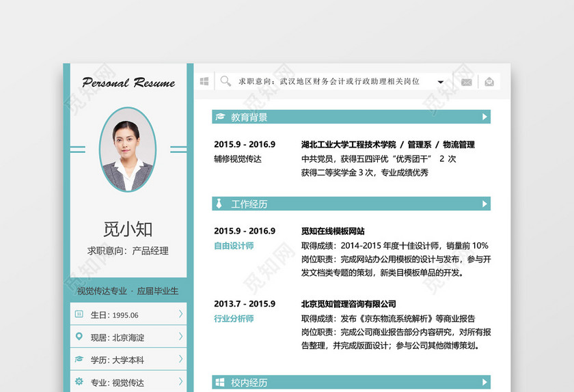Click the graduation cap icon next to 学历
The height and width of the screenshot is (392, 574).
pyautogui.click(x=79, y=359)
